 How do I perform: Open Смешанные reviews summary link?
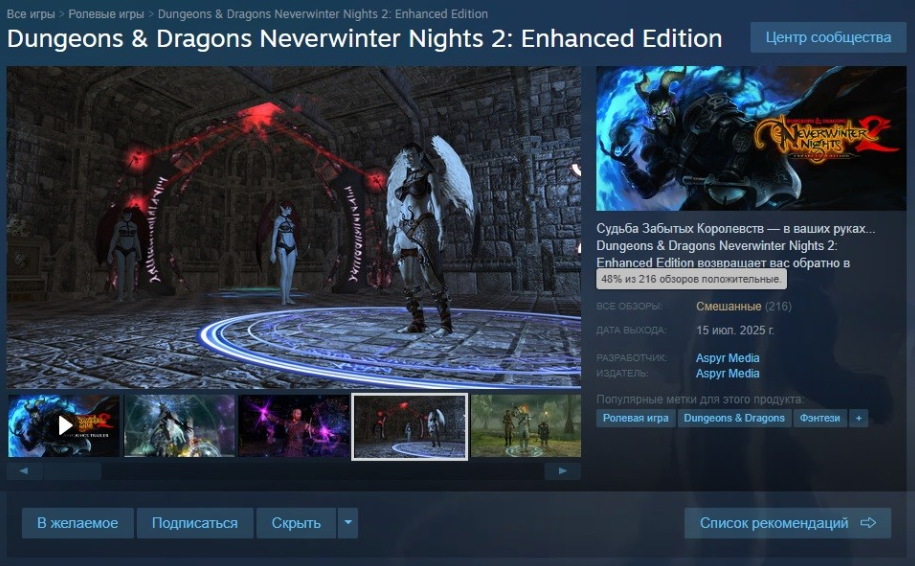pyautogui.click(x=728, y=306)
